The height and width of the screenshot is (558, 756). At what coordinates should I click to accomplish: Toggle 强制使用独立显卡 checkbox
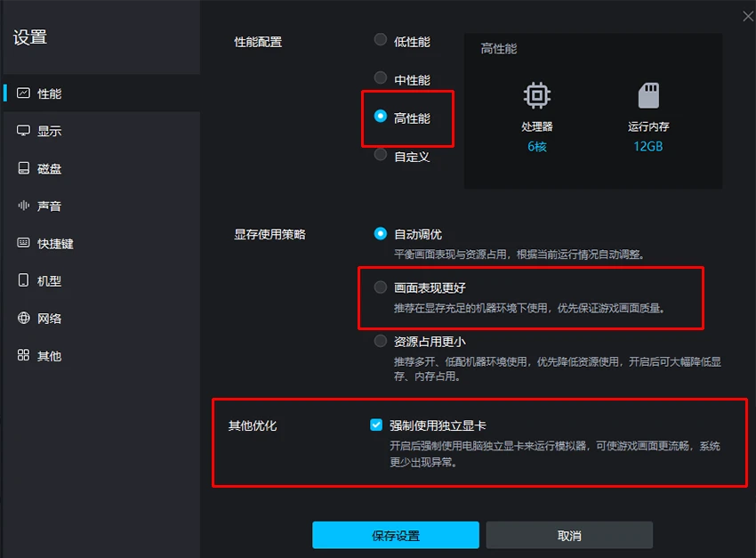[x=376, y=425]
